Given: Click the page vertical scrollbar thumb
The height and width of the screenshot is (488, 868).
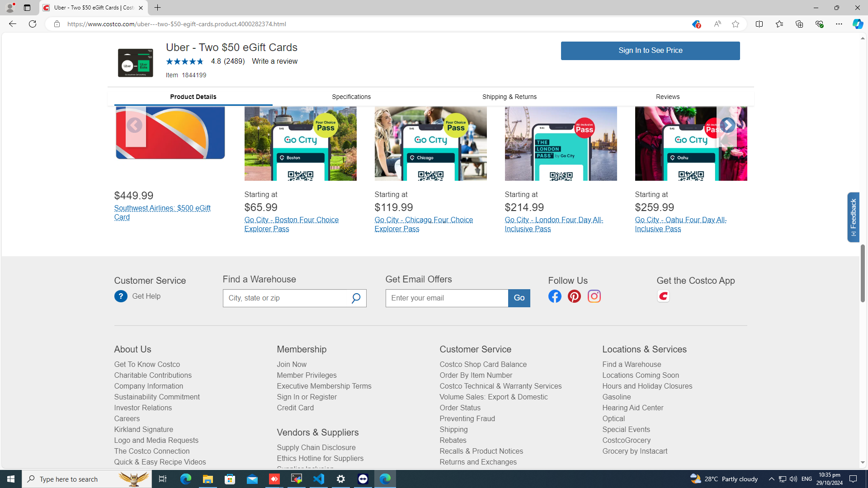Looking at the screenshot, I should tap(863, 273).
